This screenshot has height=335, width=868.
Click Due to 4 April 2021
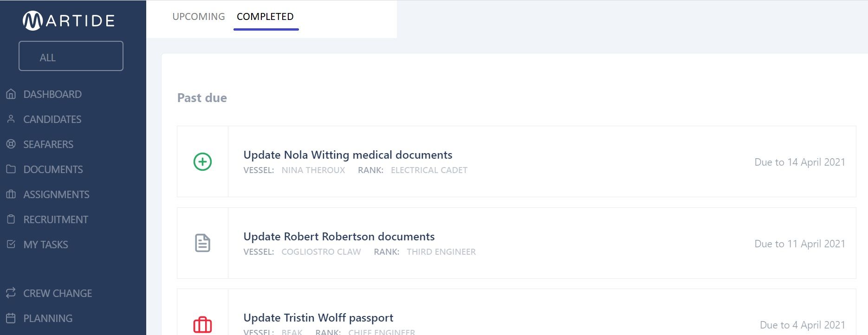click(x=803, y=325)
